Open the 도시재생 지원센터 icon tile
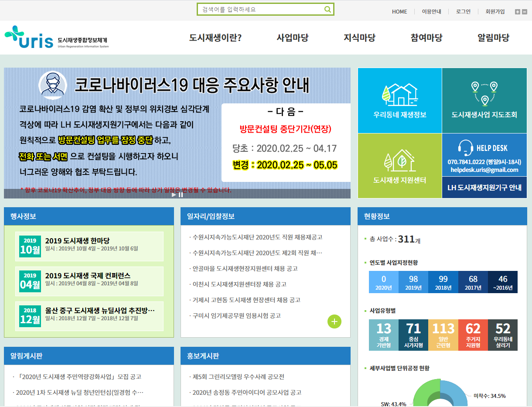The height and width of the screenshot is (407, 532). point(400,166)
